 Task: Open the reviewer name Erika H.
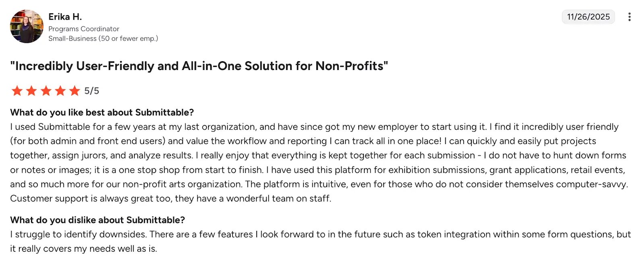coord(65,17)
